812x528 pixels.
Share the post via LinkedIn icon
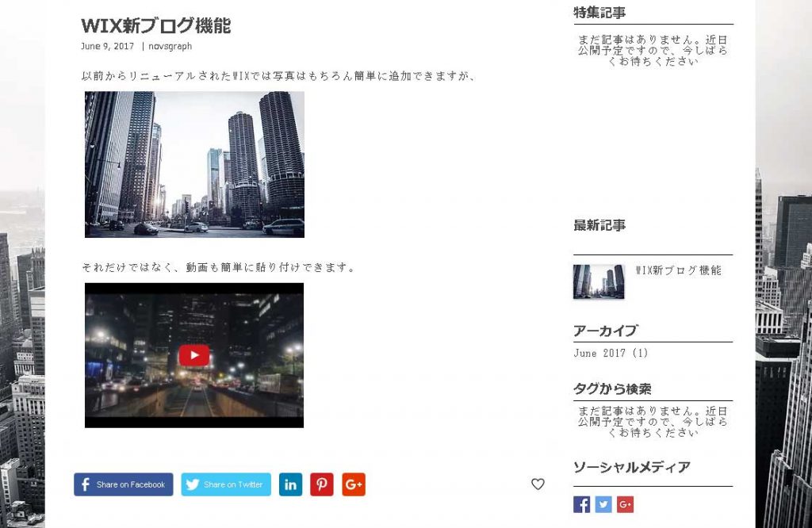[291, 484]
